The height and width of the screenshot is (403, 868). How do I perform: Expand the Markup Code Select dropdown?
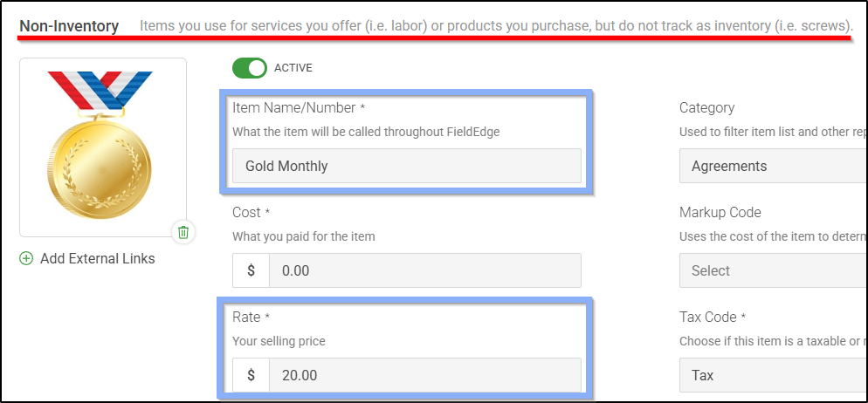pyautogui.click(x=772, y=270)
